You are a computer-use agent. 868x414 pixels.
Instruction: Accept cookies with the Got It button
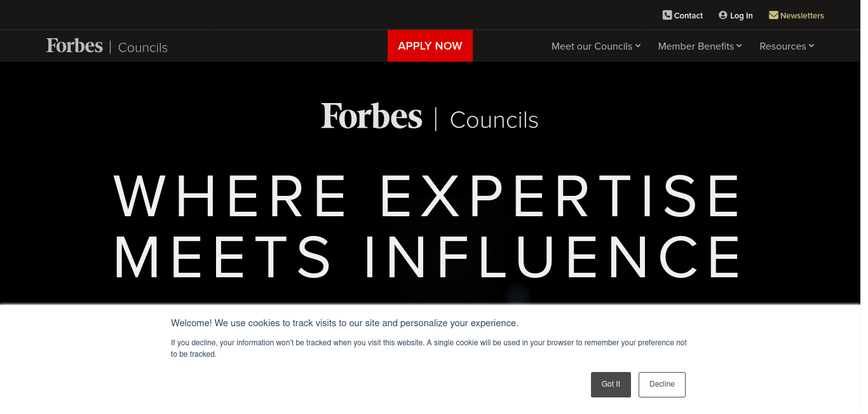tap(611, 385)
